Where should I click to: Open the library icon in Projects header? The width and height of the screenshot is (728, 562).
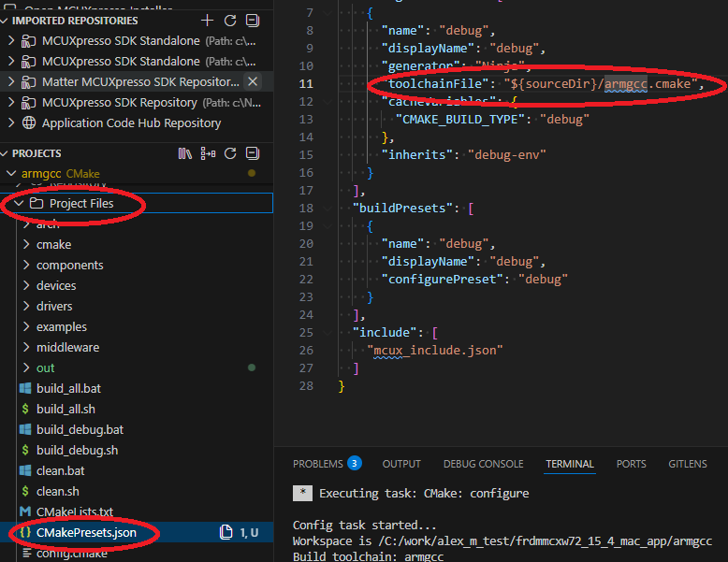[184, 153]
